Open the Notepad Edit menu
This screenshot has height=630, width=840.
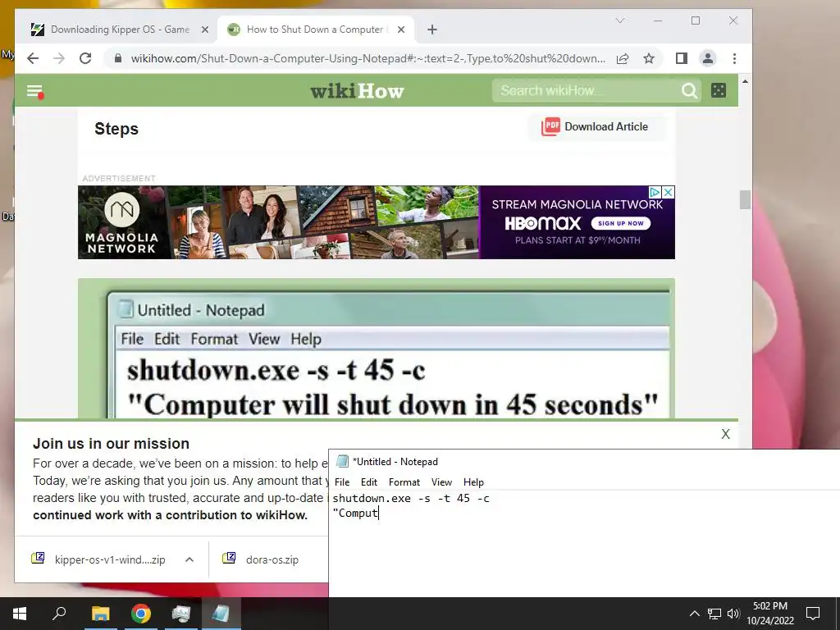(x=368, y=482)
